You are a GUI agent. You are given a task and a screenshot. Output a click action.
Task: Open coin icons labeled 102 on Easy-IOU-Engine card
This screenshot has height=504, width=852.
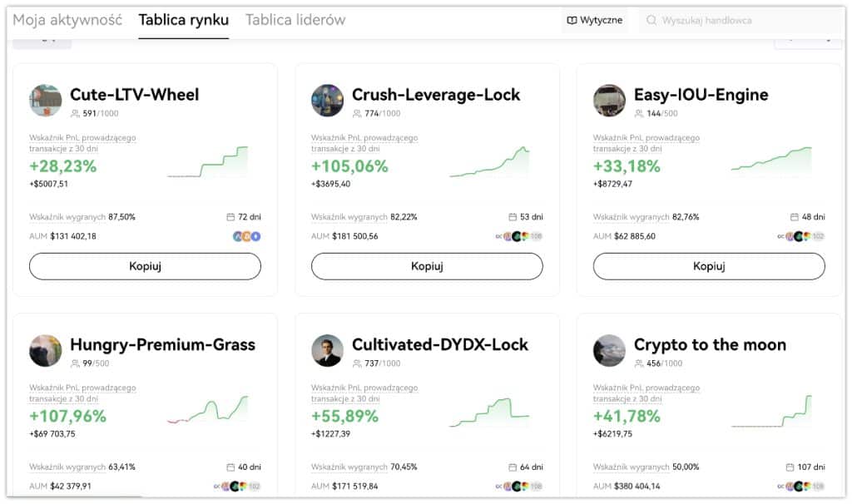[x=798, y=236]
